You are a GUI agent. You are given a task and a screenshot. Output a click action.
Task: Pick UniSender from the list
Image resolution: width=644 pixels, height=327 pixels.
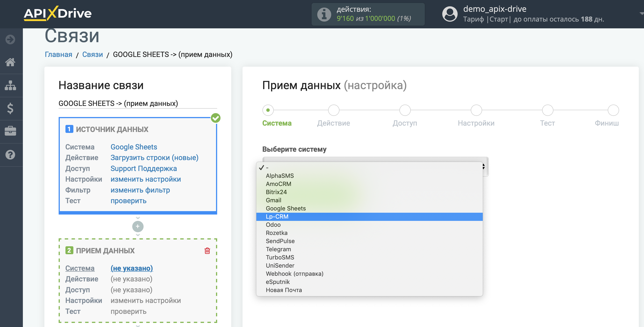[369, 265]
